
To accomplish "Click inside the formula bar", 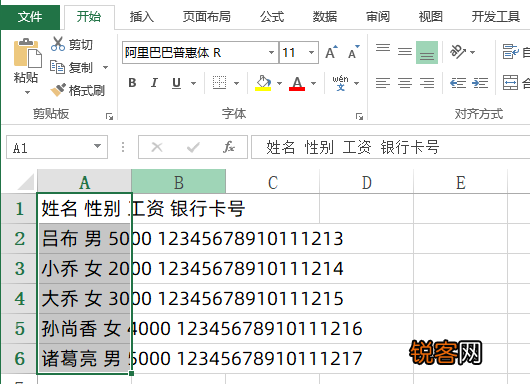I will tap(390, 147).
